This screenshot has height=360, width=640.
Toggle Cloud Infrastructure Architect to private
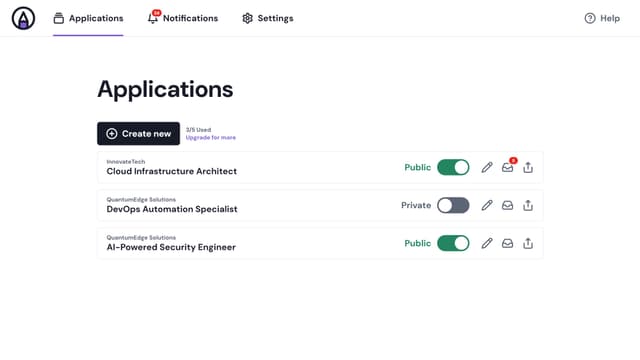pos(453,167)
